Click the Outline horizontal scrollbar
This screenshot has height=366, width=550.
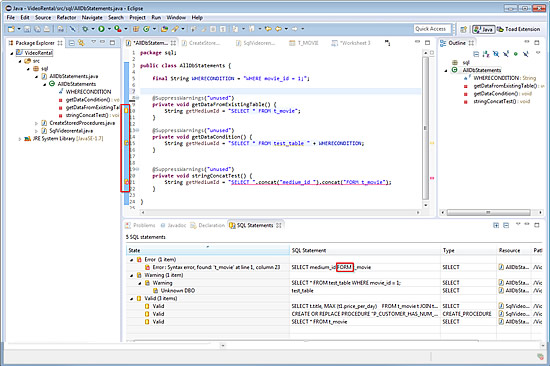488,212
